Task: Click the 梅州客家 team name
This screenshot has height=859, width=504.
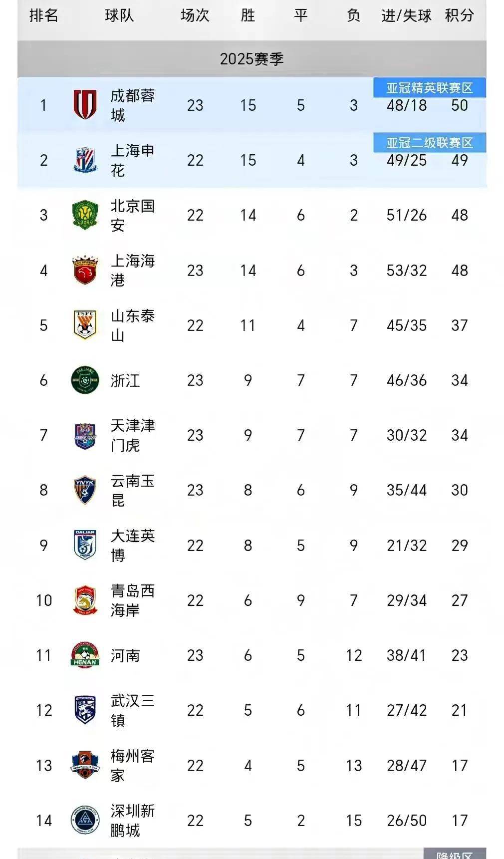Action: (132, 765)
